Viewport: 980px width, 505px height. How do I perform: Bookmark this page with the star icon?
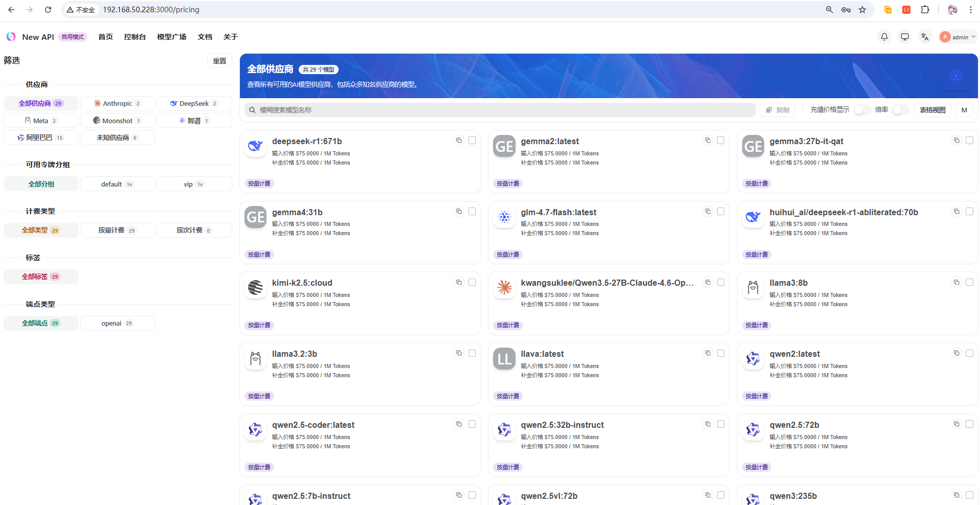[x=862, y=10]
